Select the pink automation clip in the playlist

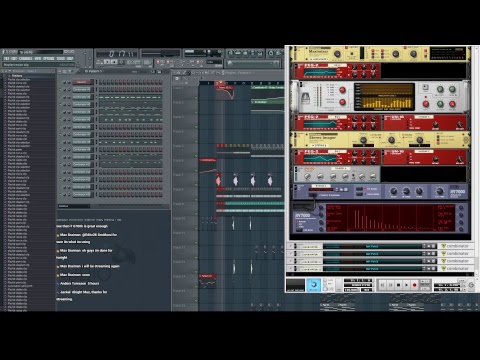click(x=225, y=92)
